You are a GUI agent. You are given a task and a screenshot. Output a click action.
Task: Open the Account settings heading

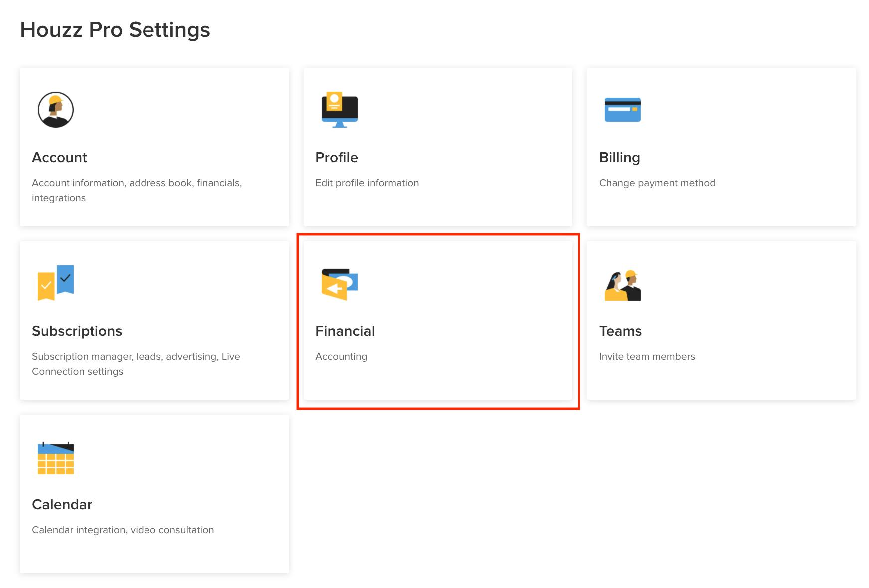pyautogui.click(x=59, y=158)
